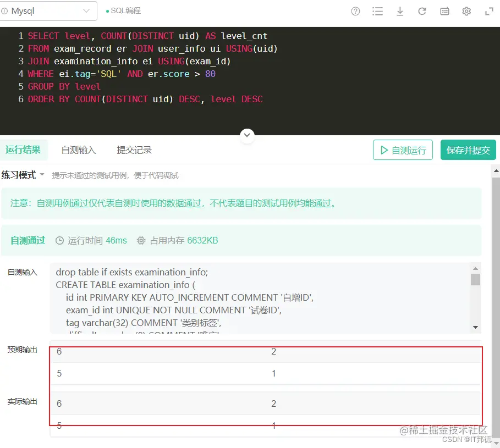Click the download icon in toolbar
Viewport: 500px width, 448px height.
(x=400, y=12)
